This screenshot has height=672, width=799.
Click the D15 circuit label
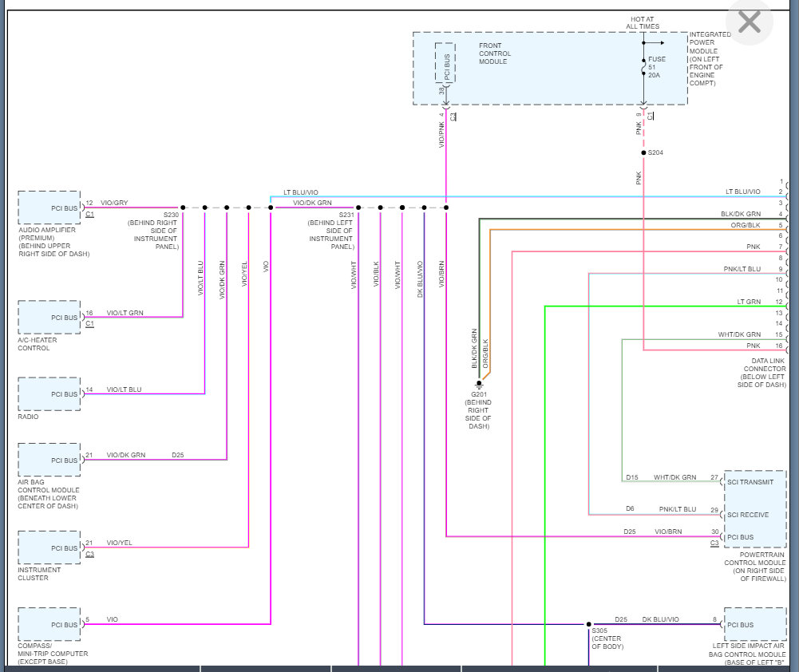pos(632,477)
